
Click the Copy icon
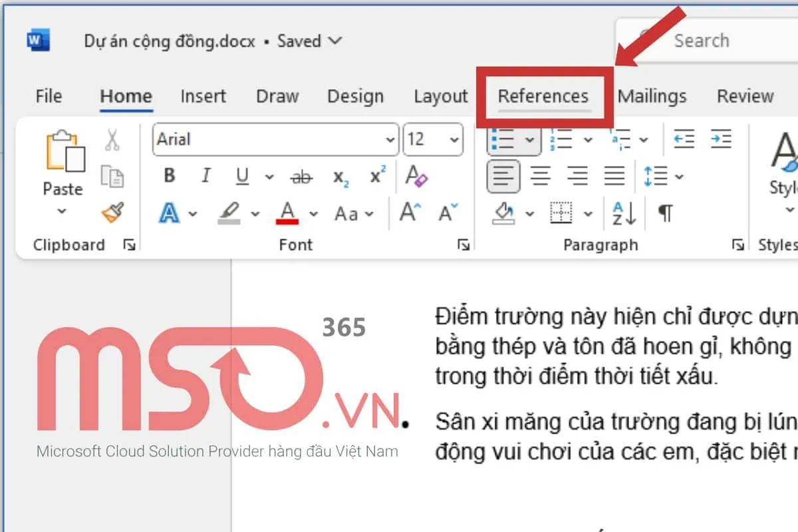(112, 176)
